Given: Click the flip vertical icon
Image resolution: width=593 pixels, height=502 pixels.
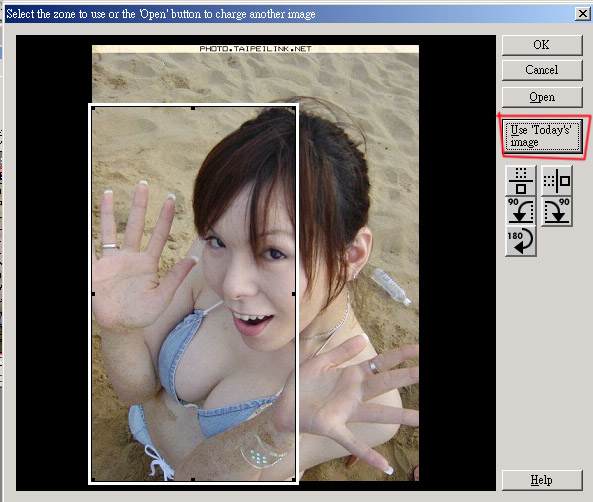Looking at the screenshot, I should [521, 180].
